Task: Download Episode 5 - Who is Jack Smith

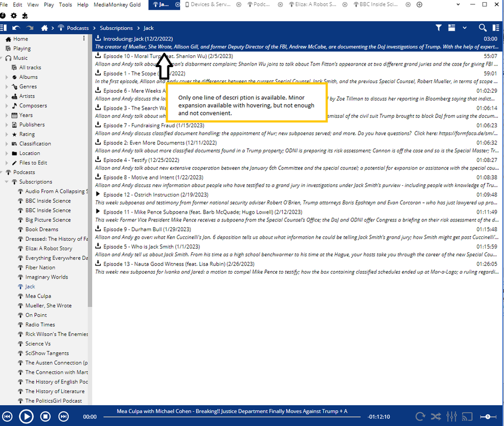Action: (98, 247)
